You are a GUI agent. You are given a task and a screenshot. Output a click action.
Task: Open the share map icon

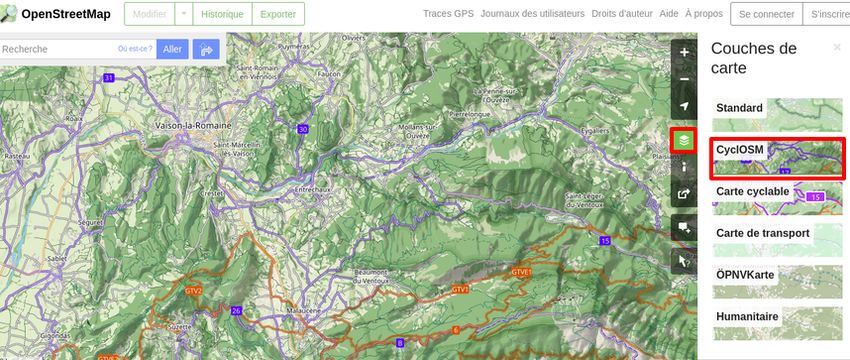coord(684,194)
